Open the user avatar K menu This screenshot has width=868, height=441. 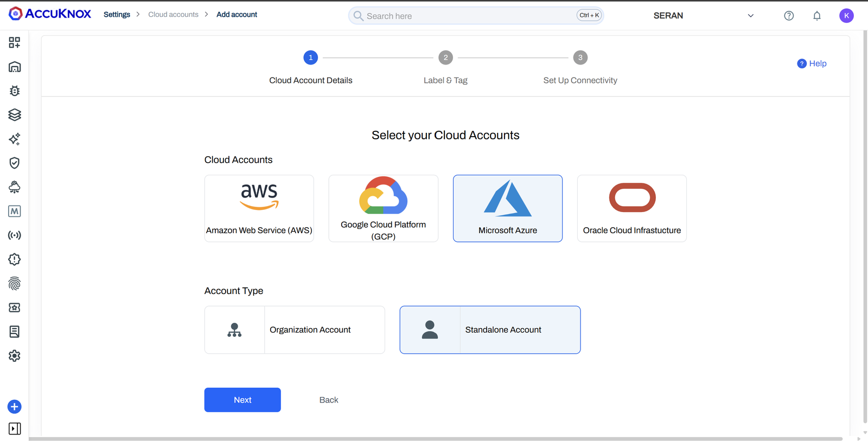coord(846,16)
